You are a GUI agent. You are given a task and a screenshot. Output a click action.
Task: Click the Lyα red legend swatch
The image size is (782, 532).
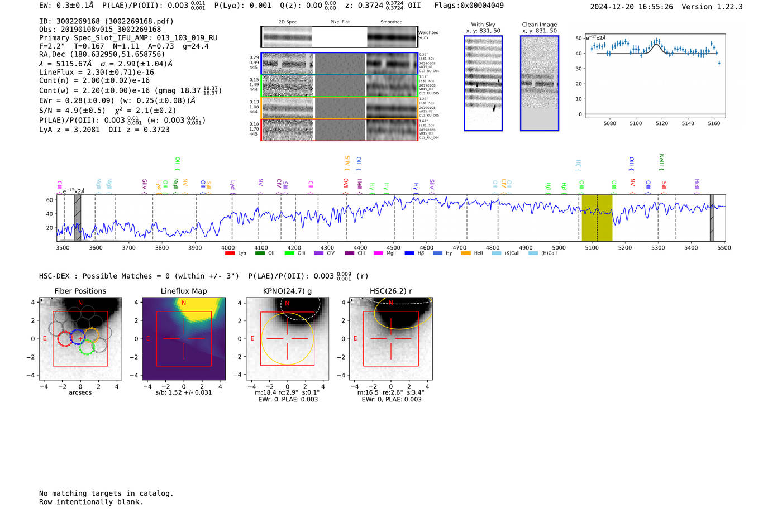[x=230, y=253]
